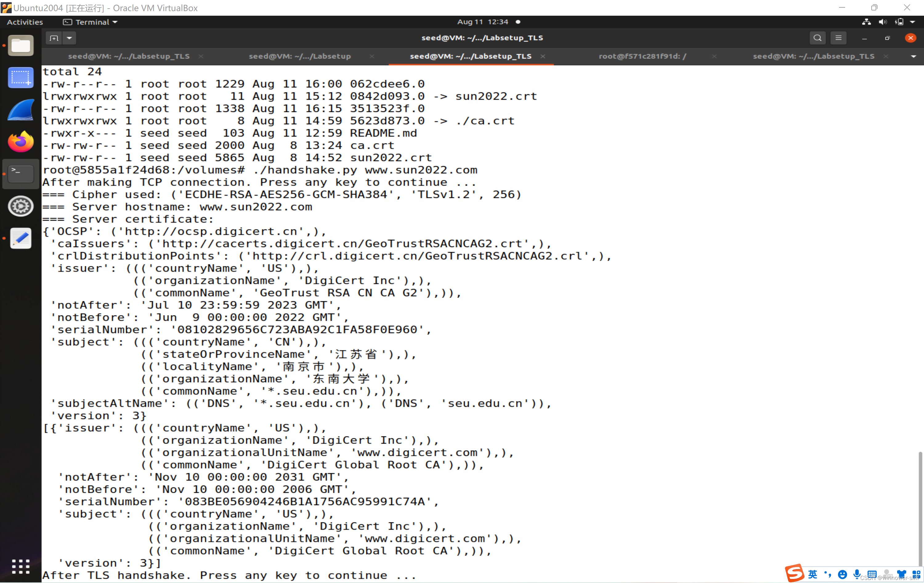Click the battery power icon
Viewport: 924px width, 583px height.
pyautogui.click(x=899, y=22)
